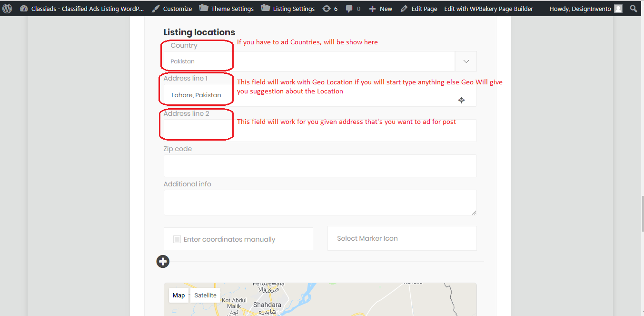Switch the map to Map view
Screen dimensions: 644x316
[178, 296]
